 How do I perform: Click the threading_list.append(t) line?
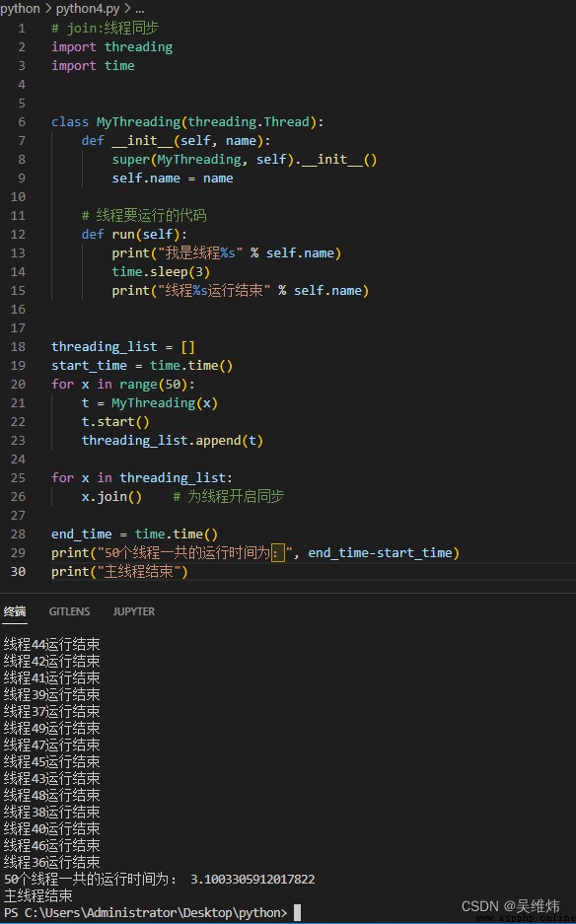(173, 440)
